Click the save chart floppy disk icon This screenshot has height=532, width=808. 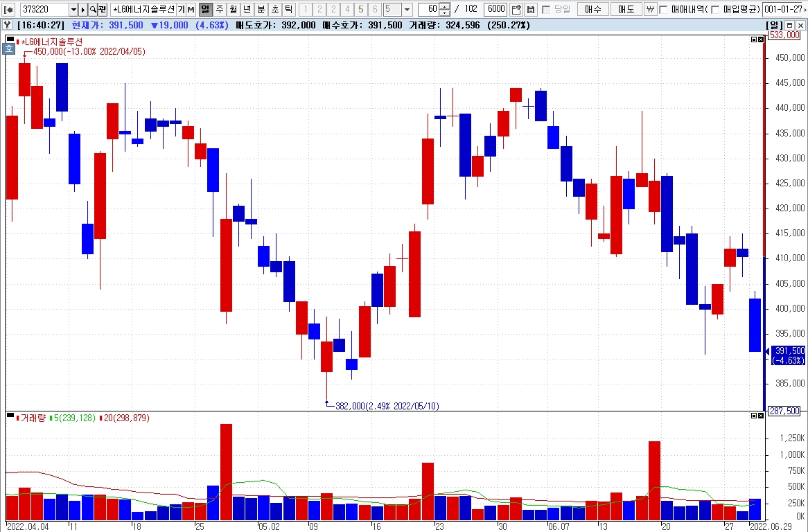(531, 9)
